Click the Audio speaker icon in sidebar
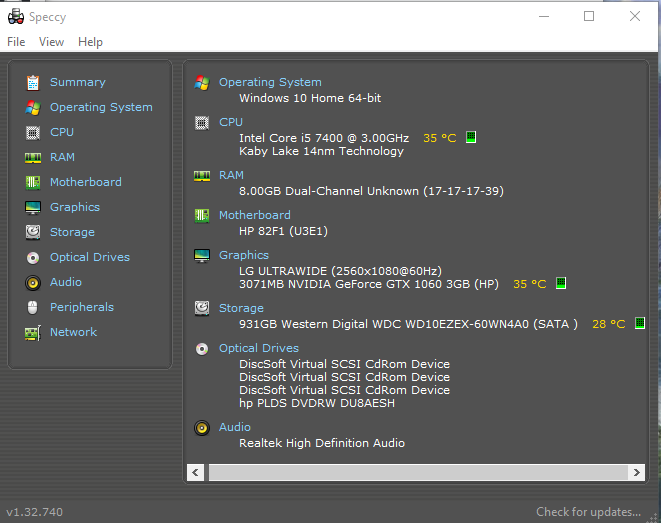 point(33,283)
